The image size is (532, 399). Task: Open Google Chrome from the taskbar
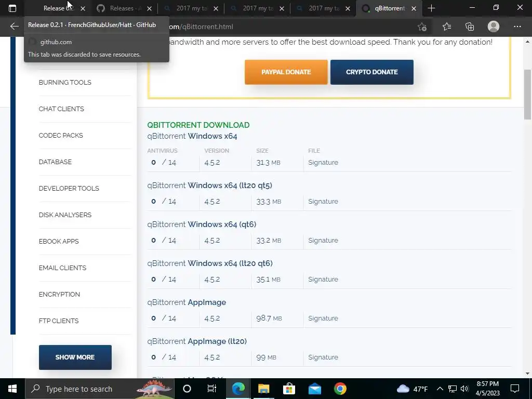(340, 389)
